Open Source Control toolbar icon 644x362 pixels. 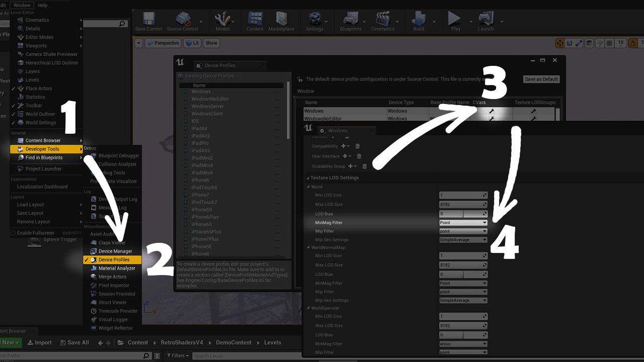182,22
